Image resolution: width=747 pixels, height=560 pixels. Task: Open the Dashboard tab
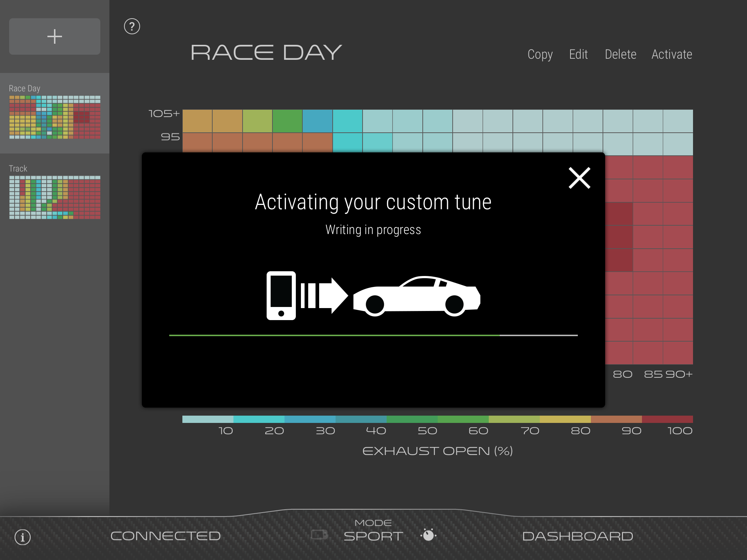point(577,536)
